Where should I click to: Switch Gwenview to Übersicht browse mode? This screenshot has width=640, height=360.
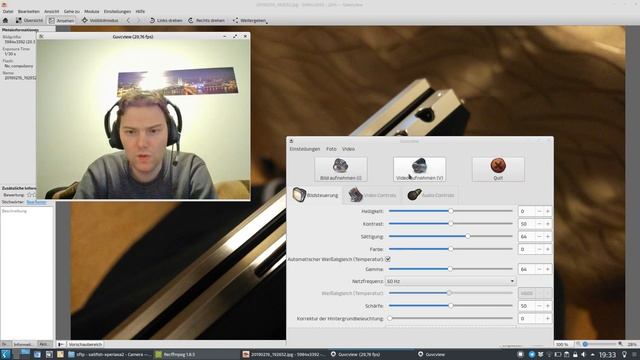click(x=29, y=20)
